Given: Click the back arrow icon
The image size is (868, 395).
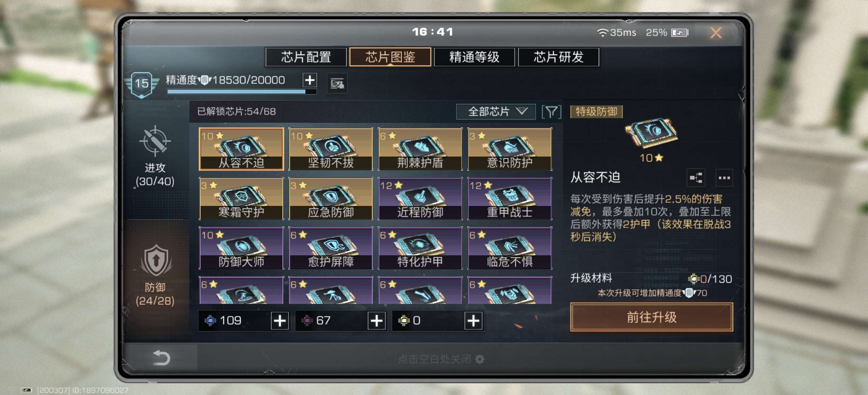Looking at the screenshot, I should pyautogui.click(x=161, y=358).
